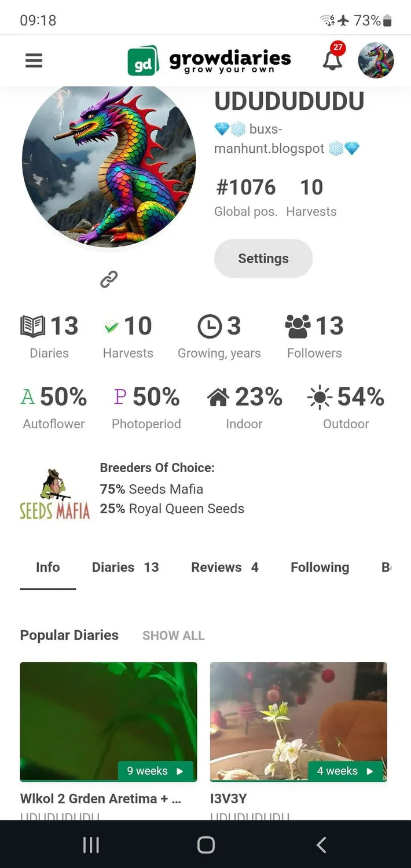Select the Info tab

coord(48,567)
